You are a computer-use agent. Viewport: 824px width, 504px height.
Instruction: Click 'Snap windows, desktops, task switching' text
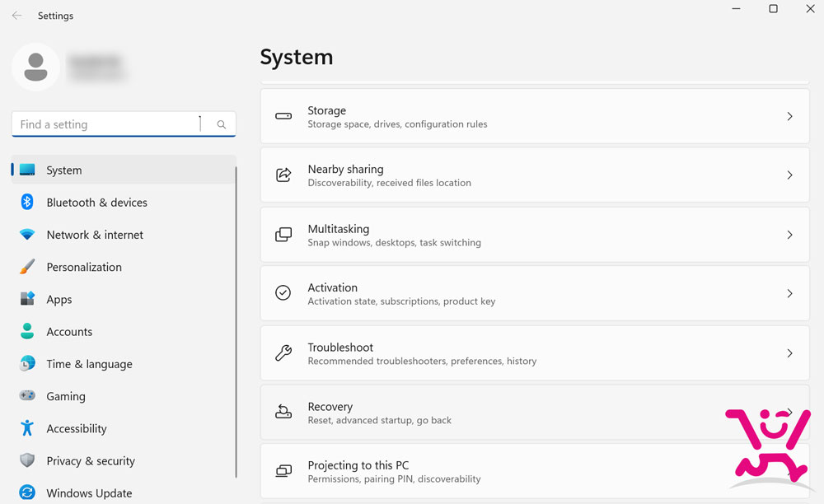[394, 243]
